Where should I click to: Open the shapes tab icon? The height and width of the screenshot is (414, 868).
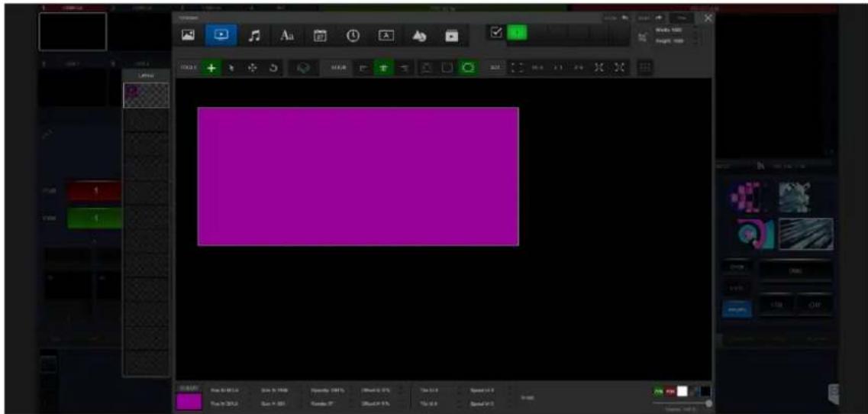click(x=418, y=35)
